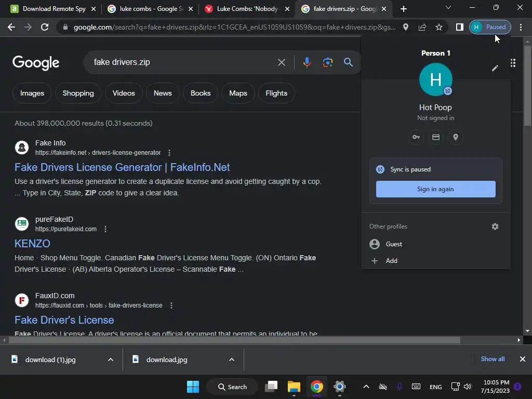
Task: Filter results by Videos
Action: (124, 93)
